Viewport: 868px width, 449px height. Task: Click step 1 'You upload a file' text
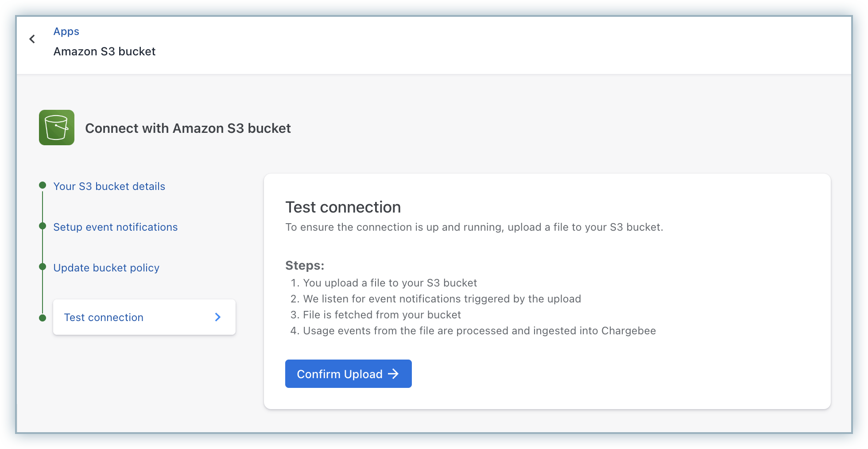point(390,283)
